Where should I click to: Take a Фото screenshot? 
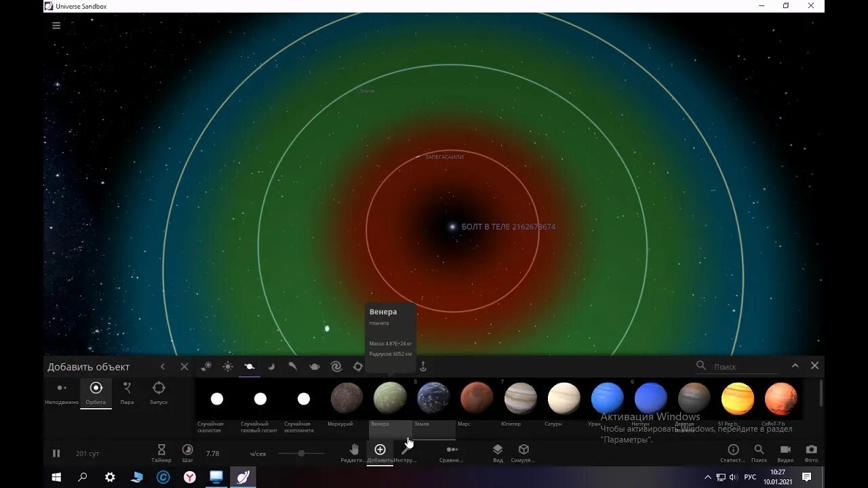811,453
